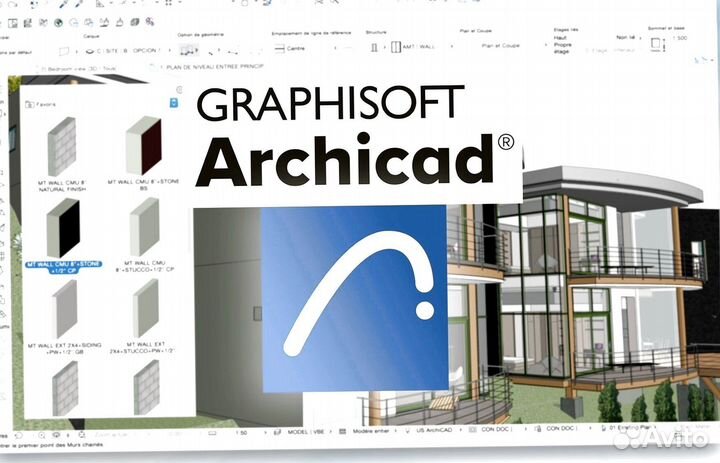
Task: Click the undo arrow icon in bottom bar
Action: 18,435
